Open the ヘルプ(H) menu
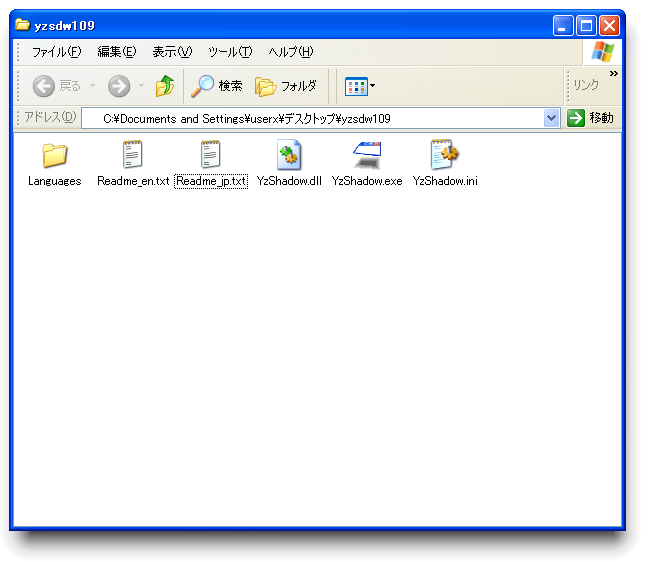This screenshot has height=562, width=650. [x=291, y=52]
